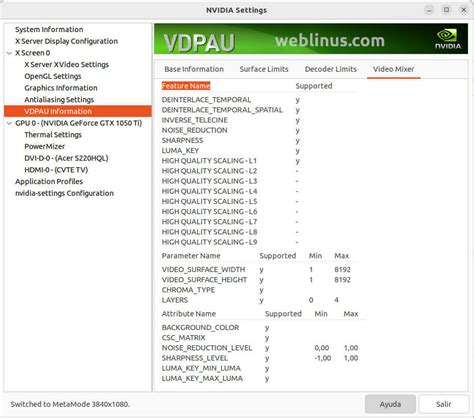Click the Ayuda help button
474x418 pixels.
[x=390, y=404]
